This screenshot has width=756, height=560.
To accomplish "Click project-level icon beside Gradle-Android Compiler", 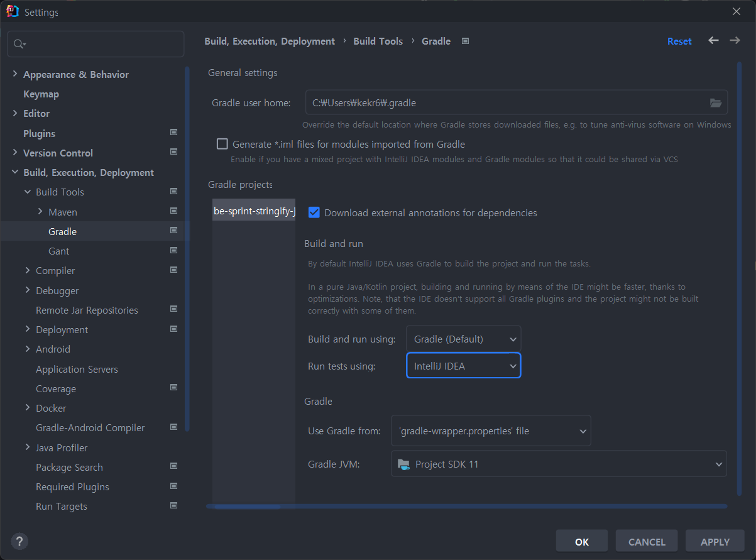I will tap(174, 427).
